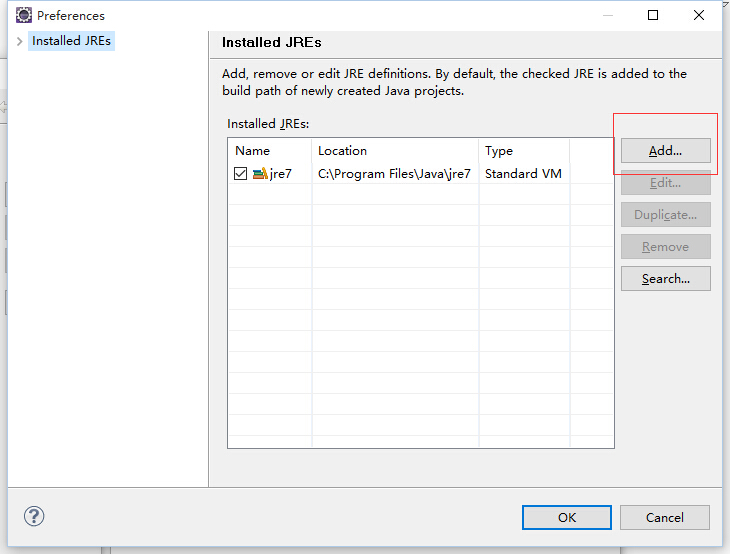Image resolution: width=730 pixels, height=554 pixels.
Task: Click the Search... button
Action: click(x=665, y=278)
